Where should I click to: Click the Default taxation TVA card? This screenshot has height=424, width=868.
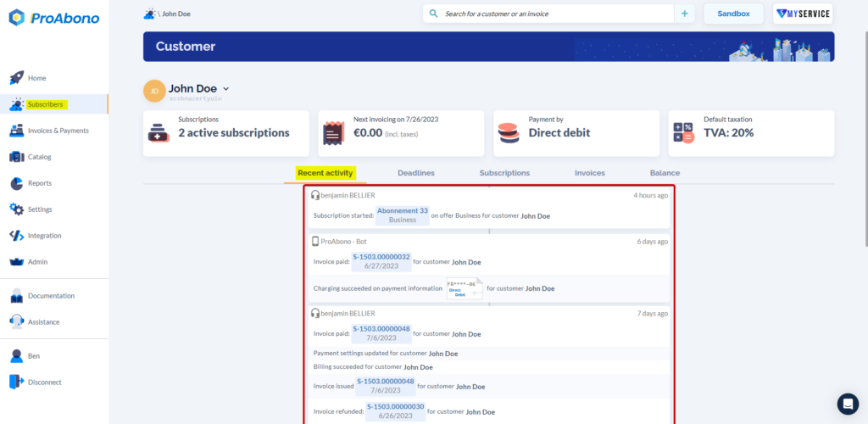pos(751,133)
